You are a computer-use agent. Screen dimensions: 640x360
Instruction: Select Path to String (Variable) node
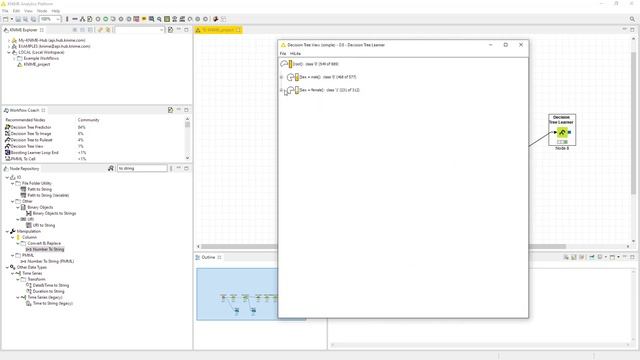pos(48,196)
